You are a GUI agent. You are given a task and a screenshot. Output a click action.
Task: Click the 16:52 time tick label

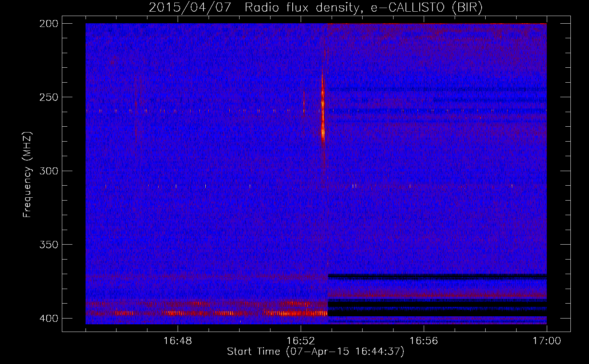pos(301,341)
